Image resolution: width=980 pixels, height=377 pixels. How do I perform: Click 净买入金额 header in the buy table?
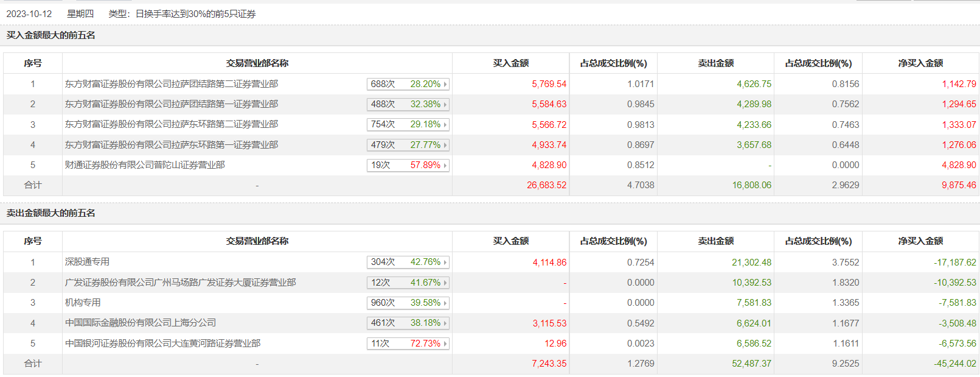point(920,63)
